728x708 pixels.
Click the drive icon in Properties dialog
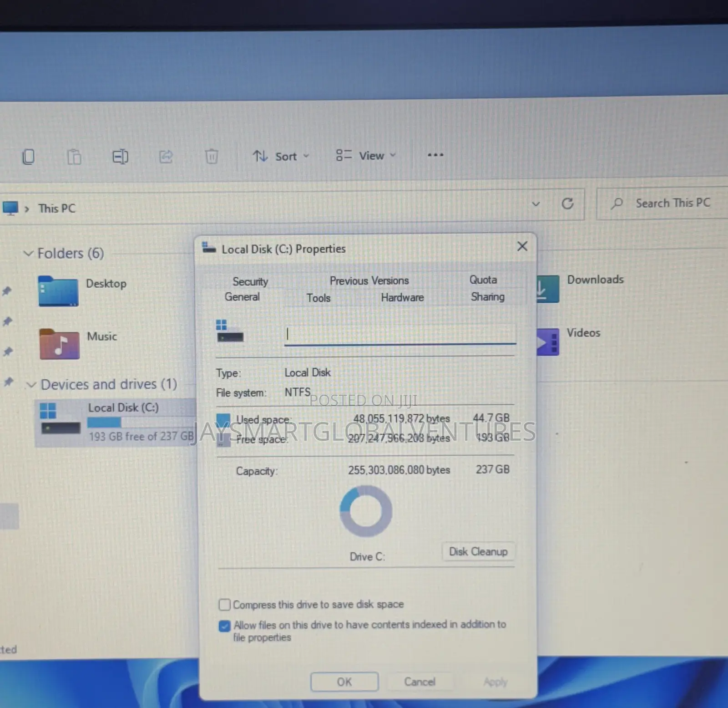coord(230,331)
